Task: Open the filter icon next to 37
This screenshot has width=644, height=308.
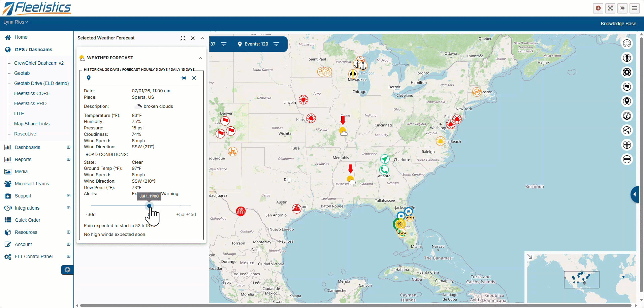Action: (x=224, y=44)
